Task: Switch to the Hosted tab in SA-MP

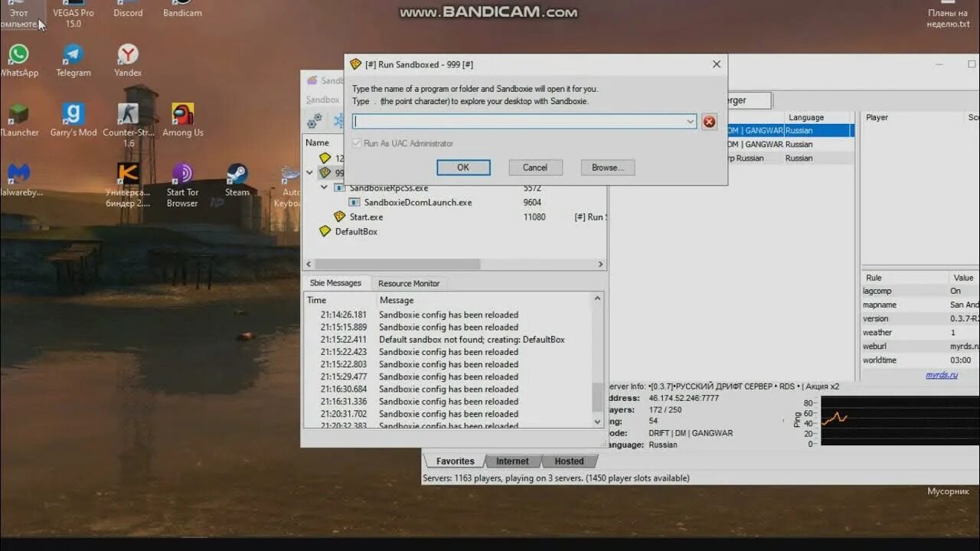Action: coord(569,461)
